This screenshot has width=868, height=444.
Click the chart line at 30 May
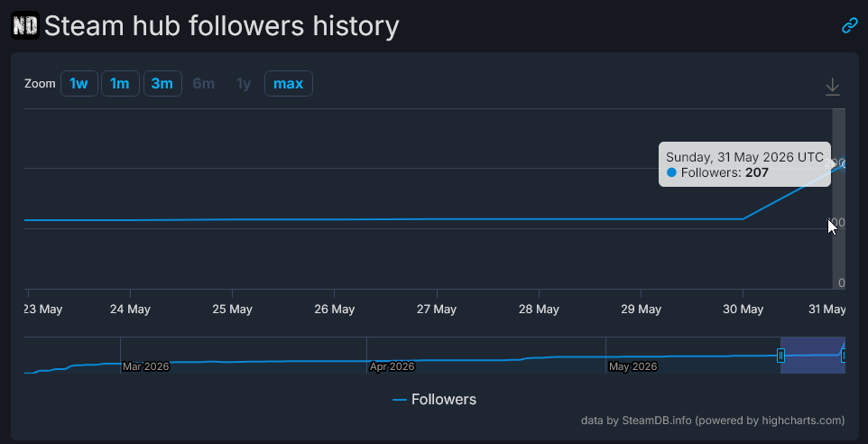coord(743,218)
